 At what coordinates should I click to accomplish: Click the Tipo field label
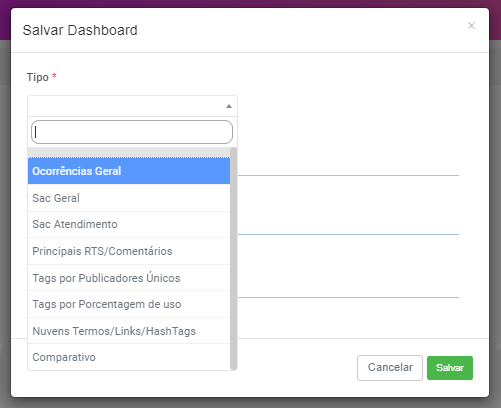[x=38, y=77]
